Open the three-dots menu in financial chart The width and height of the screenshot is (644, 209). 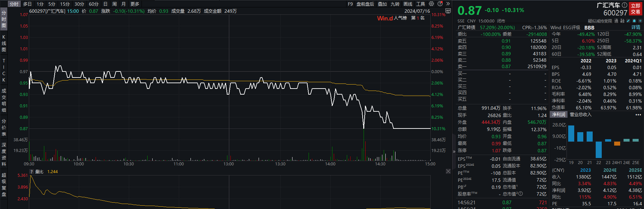[x=638, y=115]
